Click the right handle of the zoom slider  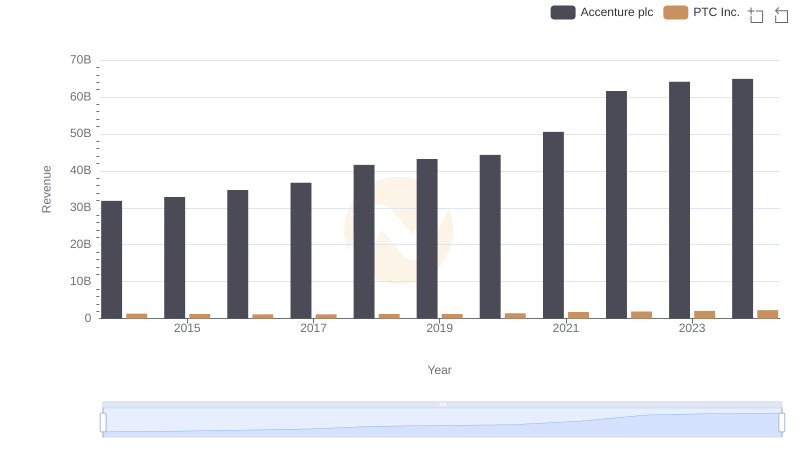pyautogui.click(x=781, y=423)
